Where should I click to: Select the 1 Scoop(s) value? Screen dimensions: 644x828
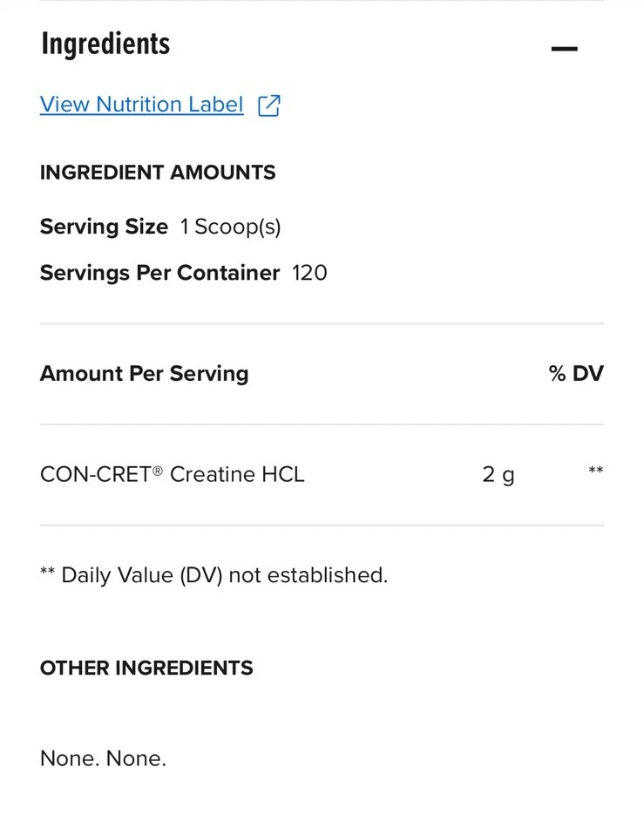pos(230,227)
